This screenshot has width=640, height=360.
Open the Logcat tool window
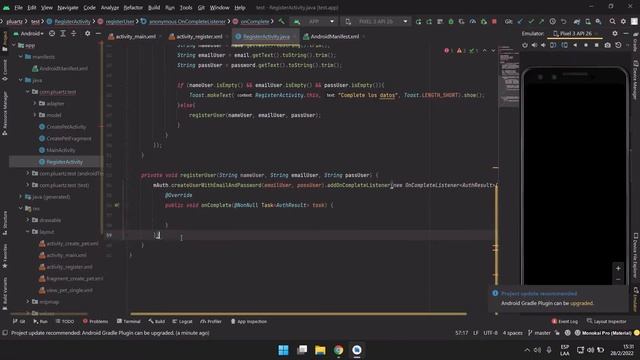[x=182, y=322]
